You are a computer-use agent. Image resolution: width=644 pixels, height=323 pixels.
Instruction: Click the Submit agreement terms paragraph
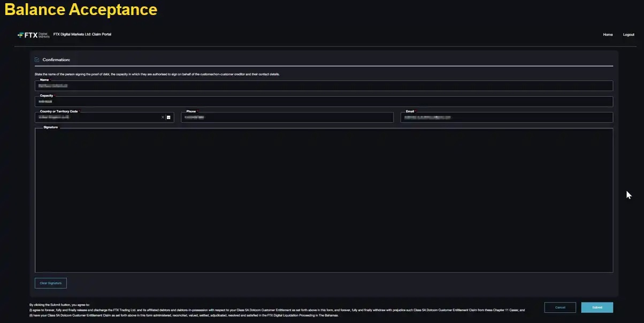277,310
